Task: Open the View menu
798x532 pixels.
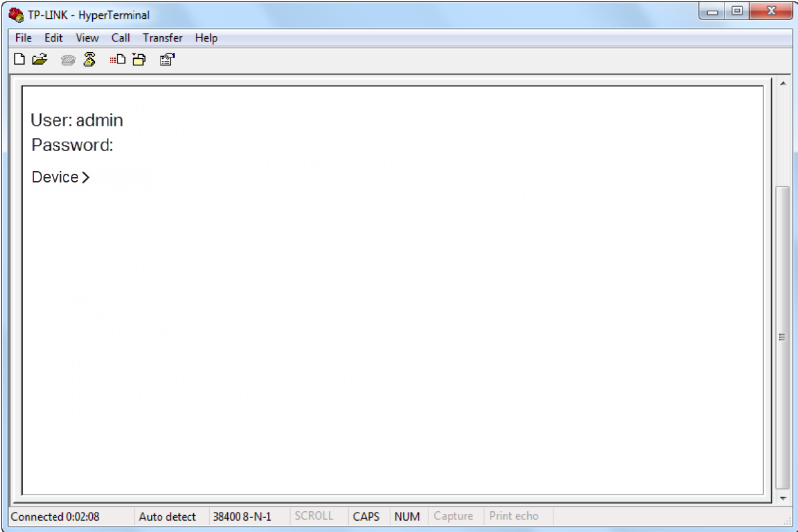Action: (x=87, y=37)
